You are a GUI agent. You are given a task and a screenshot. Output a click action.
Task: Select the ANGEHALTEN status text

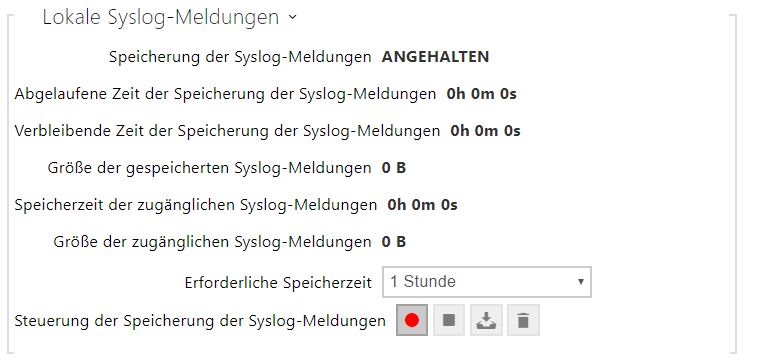[x=435, y=57]
